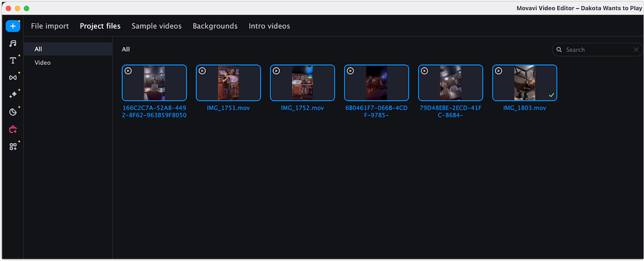Open the Titles text tool
Viewport: 644px width, 261px height.
click(x=13, y=61)
